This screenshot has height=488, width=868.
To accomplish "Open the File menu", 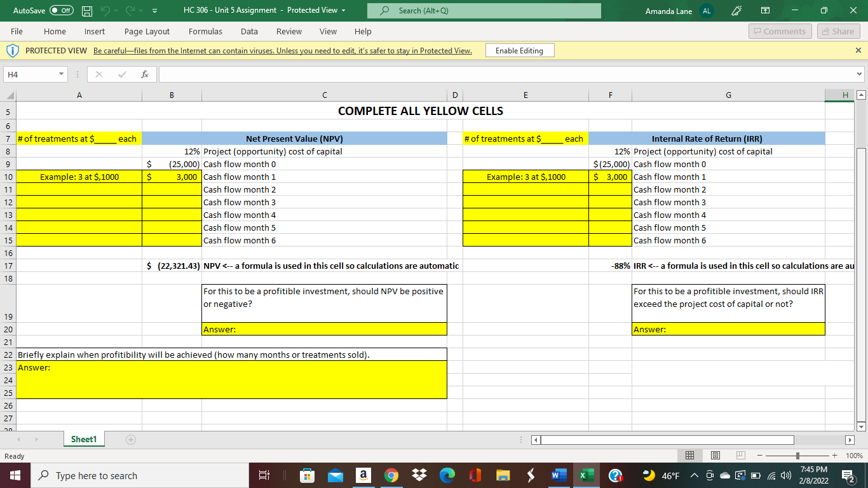I will tap(17, 31).
